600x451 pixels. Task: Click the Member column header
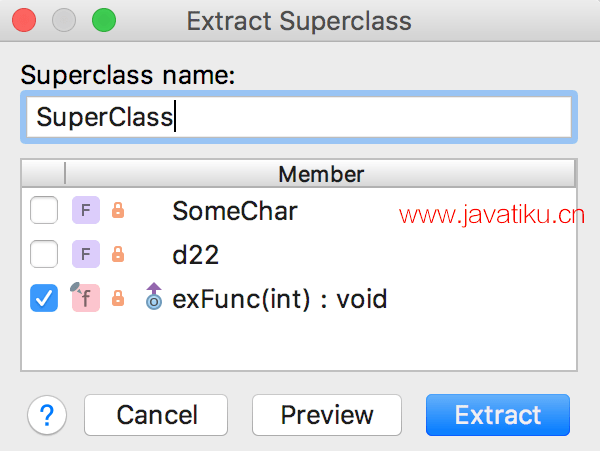pyautogui.click(x=321, y=174)
